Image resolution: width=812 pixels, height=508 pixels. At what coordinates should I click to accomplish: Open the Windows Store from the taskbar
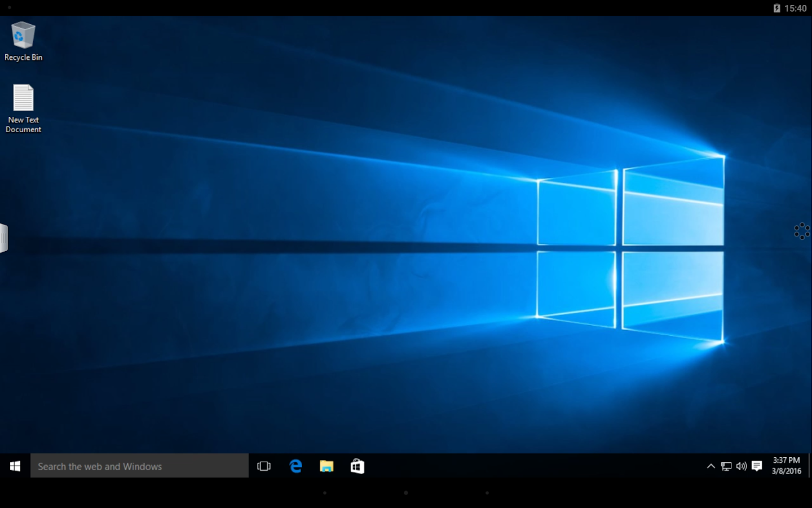coord(358,466)
